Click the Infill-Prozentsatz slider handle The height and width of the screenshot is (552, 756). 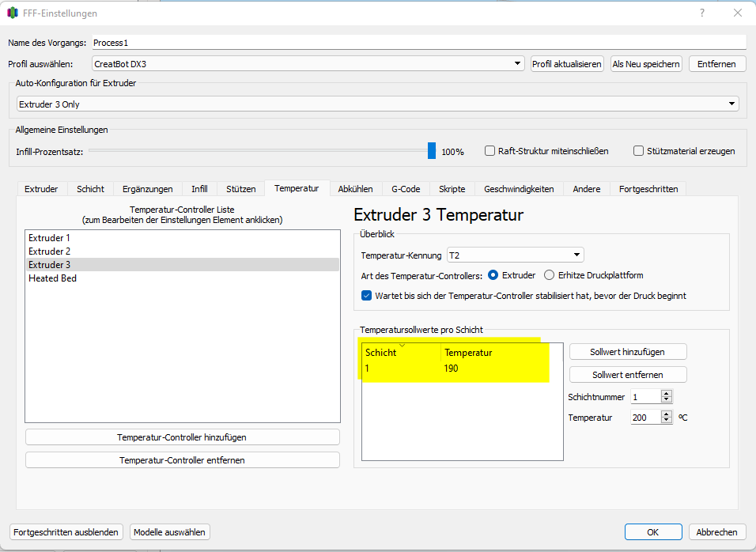pyautogui.click(x=432, y=151)
